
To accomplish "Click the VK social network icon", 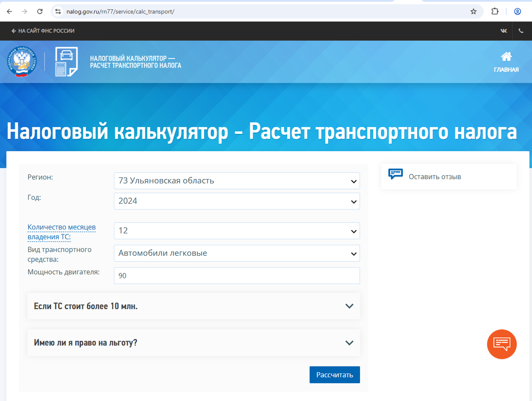I will (504, 31).
